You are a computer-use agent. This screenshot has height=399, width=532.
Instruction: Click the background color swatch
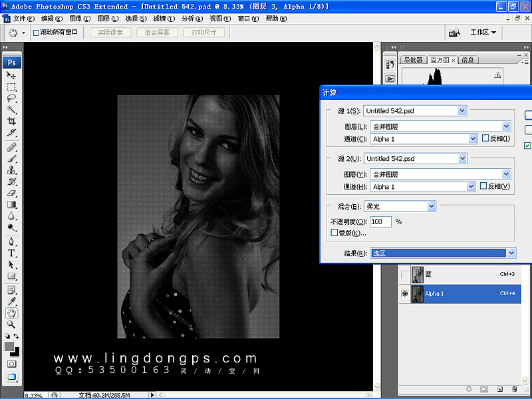coord(17,354)
